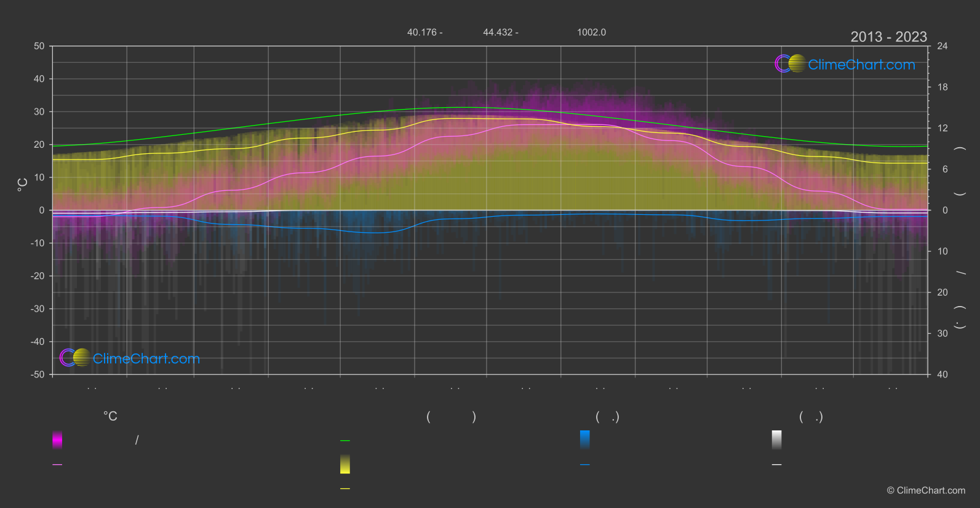The width and height of the screenshot is (980, 508).
Task: Click the blue gradient legend swatch
Action: [x=585, y=440]
